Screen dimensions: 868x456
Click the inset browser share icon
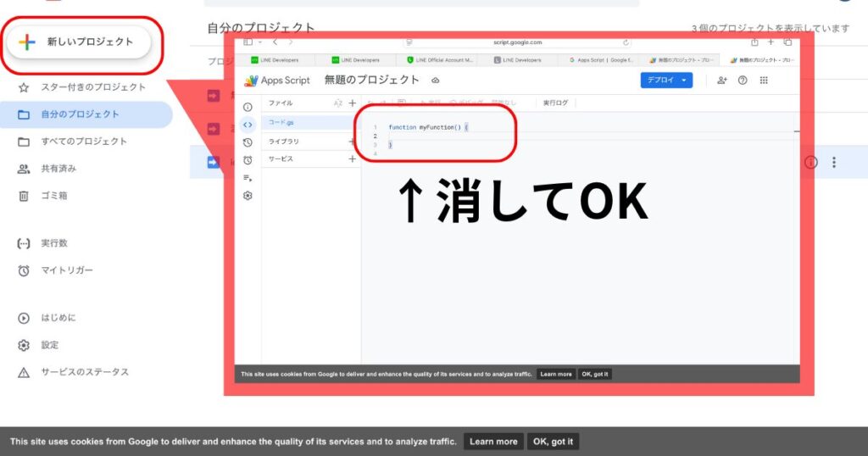coord(754,42)
